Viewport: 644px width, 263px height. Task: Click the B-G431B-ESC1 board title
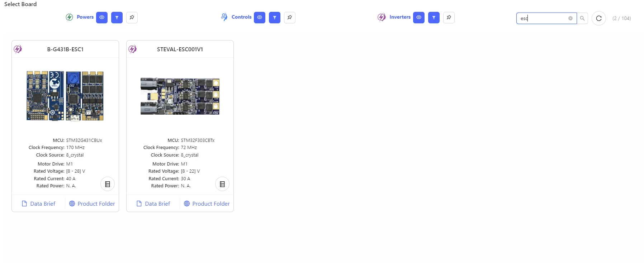(x=65, y=49)
